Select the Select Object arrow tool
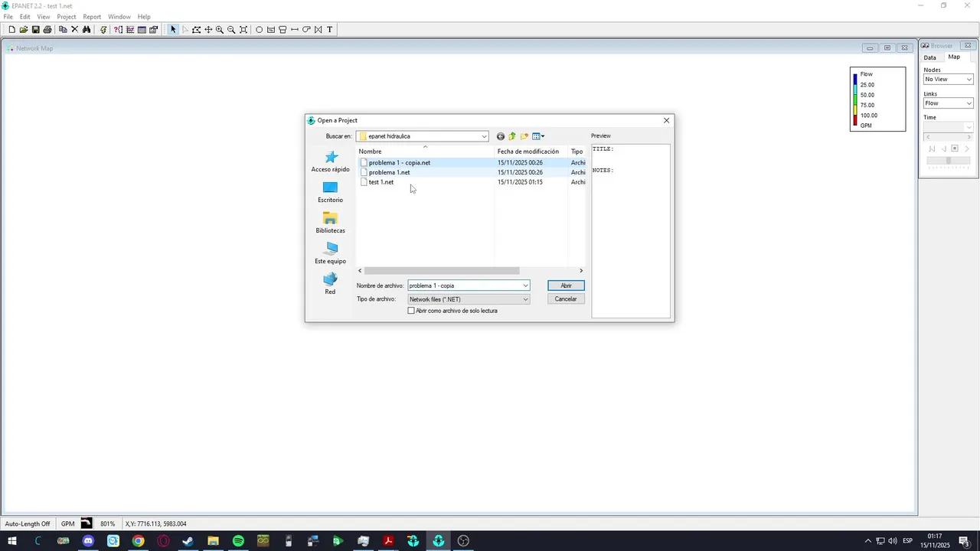Viewport: 980px width, 551px height. point(173,30)
